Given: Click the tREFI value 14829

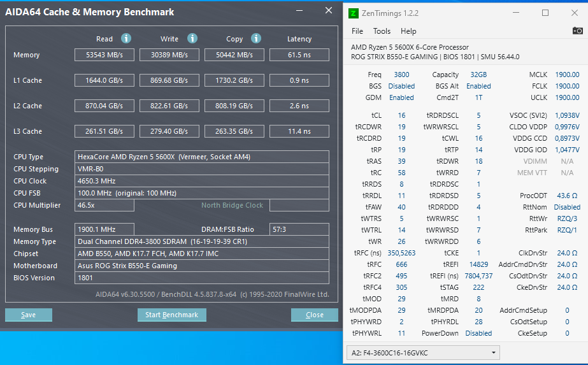Looking at the screenshot, I should pyautogui.click(x=478, y=264).
